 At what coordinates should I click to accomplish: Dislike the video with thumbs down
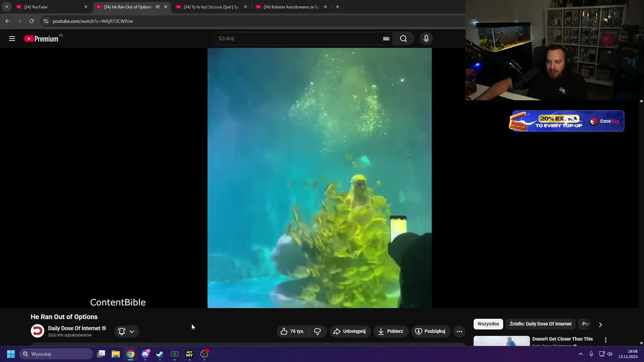coord(317,331)
